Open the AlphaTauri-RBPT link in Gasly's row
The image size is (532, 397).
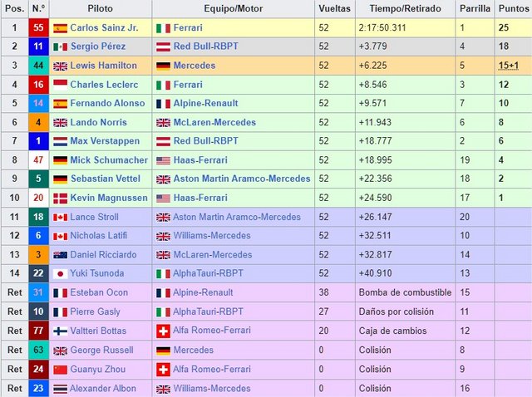point(208,311)
